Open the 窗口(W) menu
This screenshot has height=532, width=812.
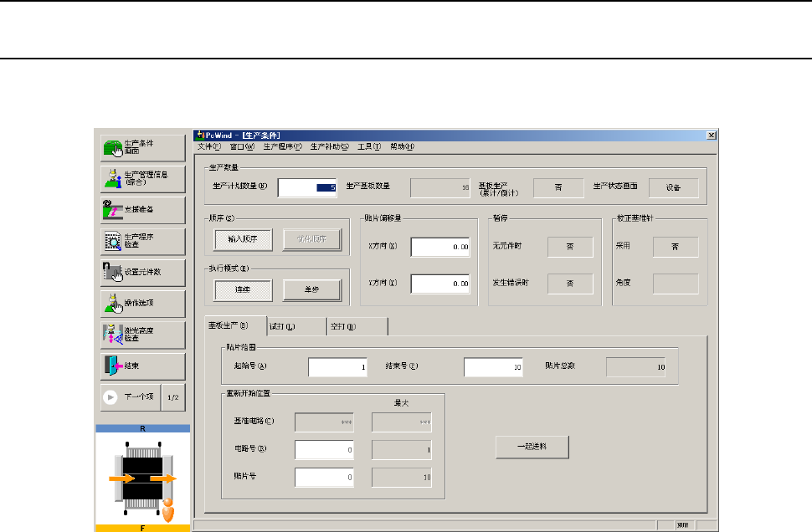[x=243, y=146]
